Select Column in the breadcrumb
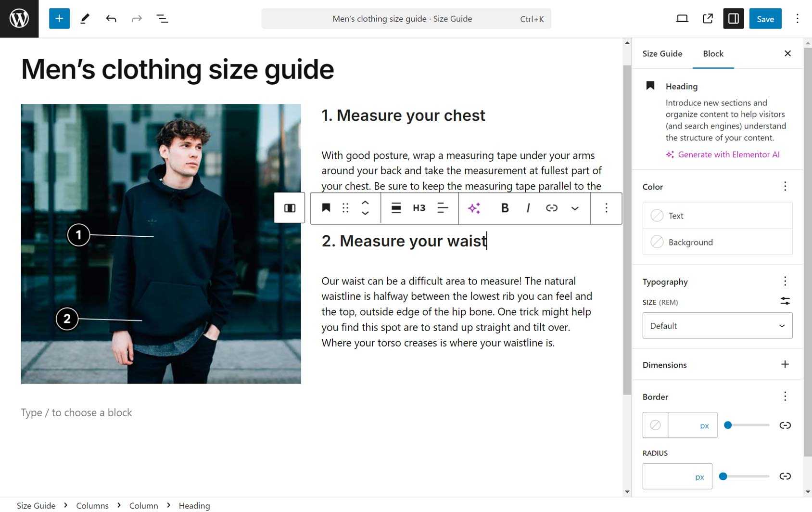This screenshot has height=512, width=812. pos(143,505)
